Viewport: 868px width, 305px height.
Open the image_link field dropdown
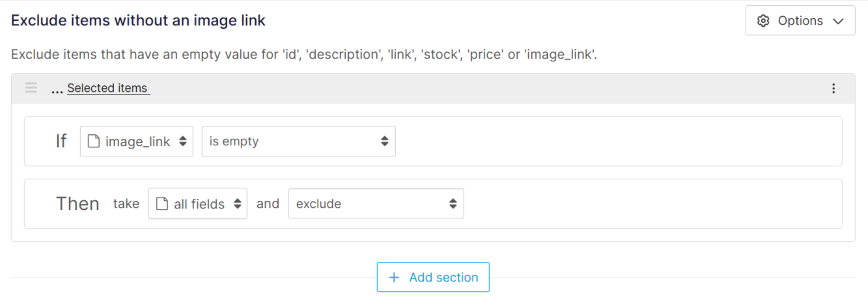click(x=137, y=141)
